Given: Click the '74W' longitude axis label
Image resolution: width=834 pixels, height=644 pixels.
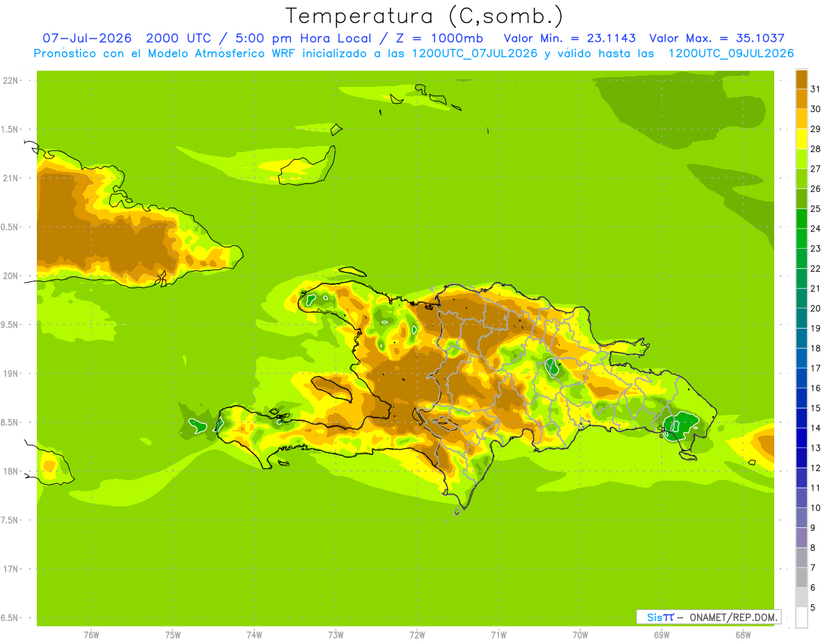Looking at the screenshot, I should pos(254,634).
